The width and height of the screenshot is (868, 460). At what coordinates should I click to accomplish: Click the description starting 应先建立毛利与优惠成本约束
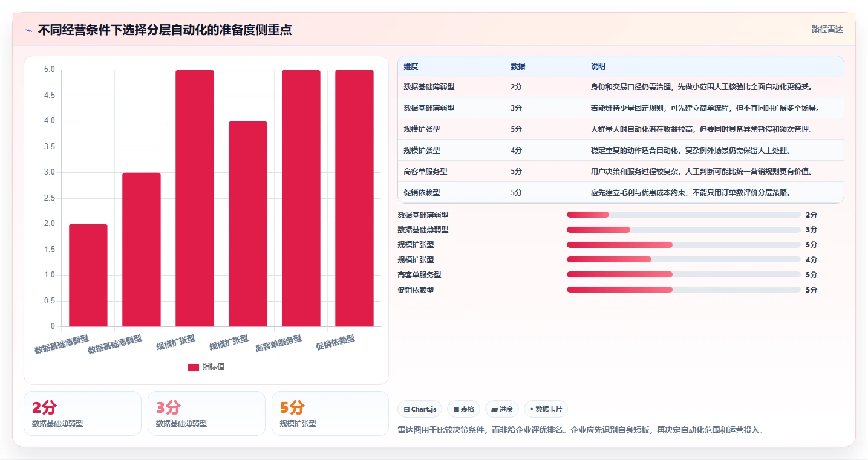[x=690, y=193]
